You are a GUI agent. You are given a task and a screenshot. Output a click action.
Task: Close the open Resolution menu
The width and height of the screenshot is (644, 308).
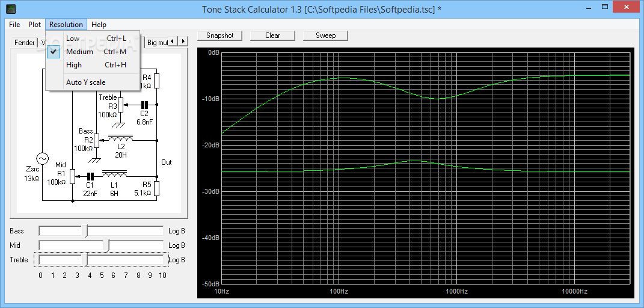click(66, 25)
